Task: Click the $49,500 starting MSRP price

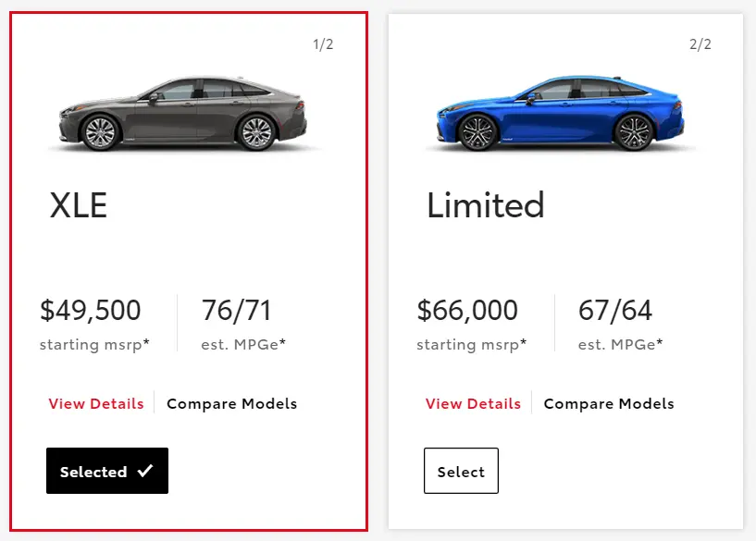Action: click(x=90, y=310)
